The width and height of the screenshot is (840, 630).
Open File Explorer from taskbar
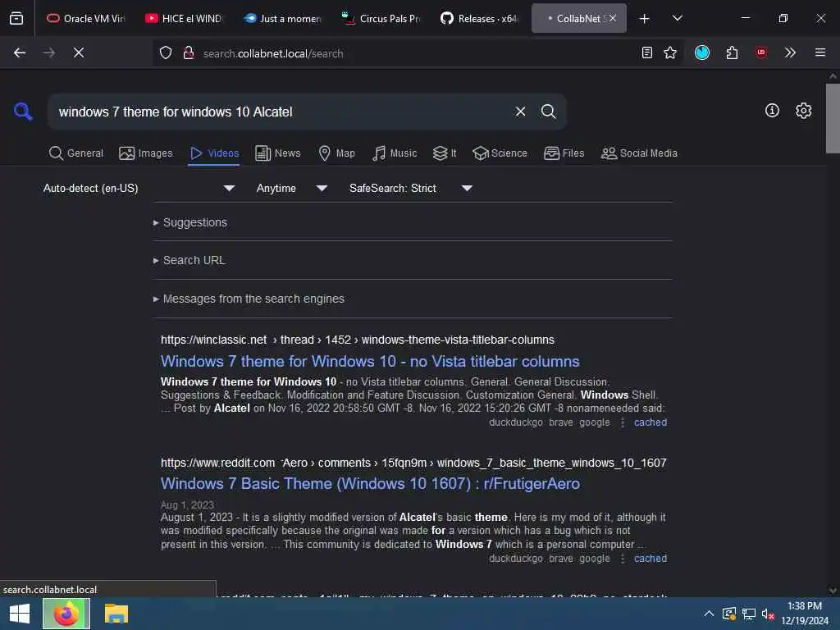coord(116,614)
